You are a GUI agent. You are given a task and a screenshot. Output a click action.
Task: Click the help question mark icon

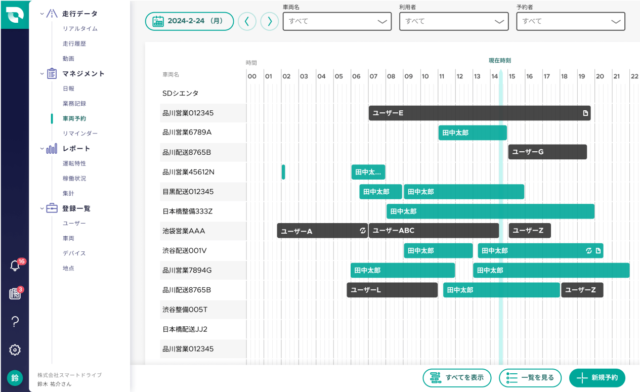pyautogui.click(x=15, y=322)
